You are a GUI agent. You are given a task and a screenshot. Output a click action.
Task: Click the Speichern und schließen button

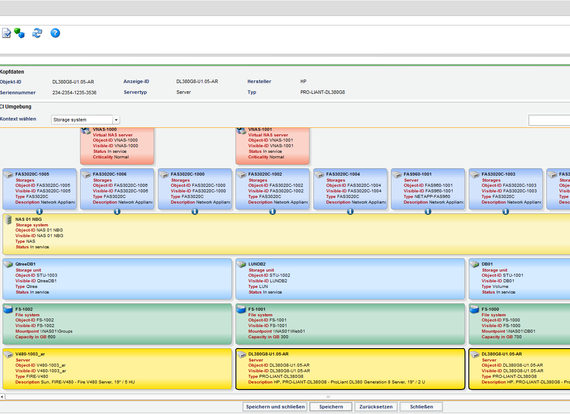click(275, 407)
